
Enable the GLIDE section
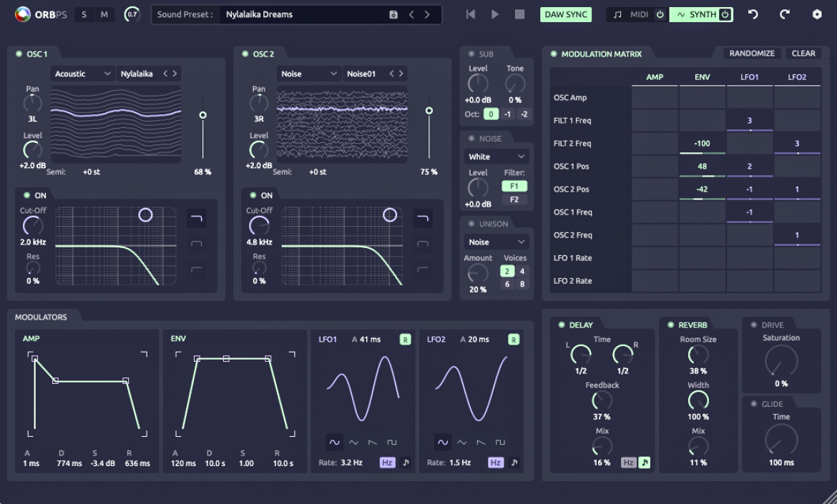pos(754,404)
